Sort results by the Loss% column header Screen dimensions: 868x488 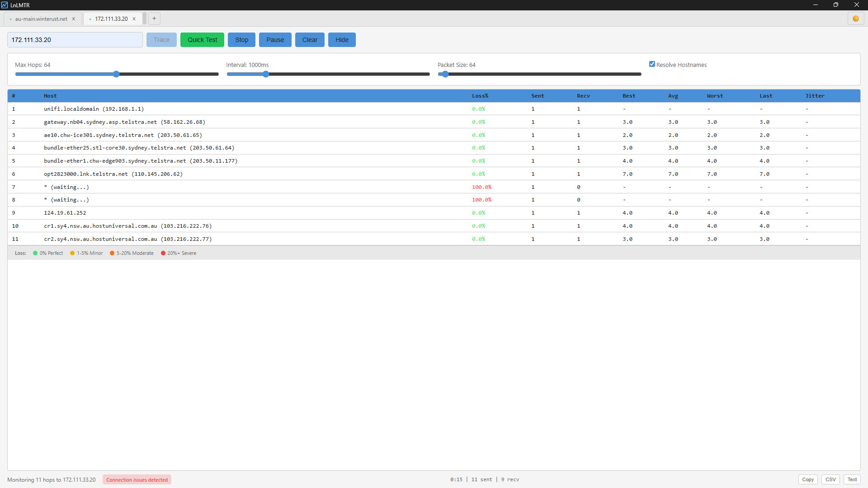point(480,95)
